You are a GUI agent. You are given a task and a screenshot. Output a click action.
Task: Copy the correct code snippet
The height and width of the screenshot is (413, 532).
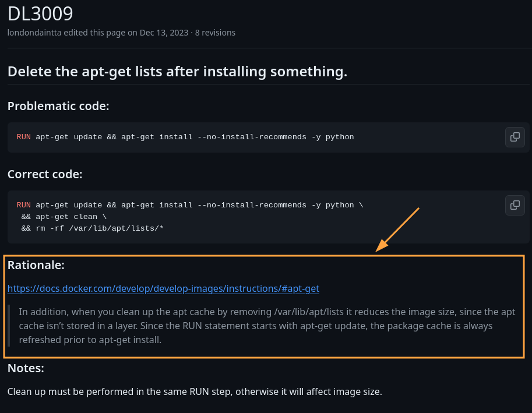click(515, 205)
